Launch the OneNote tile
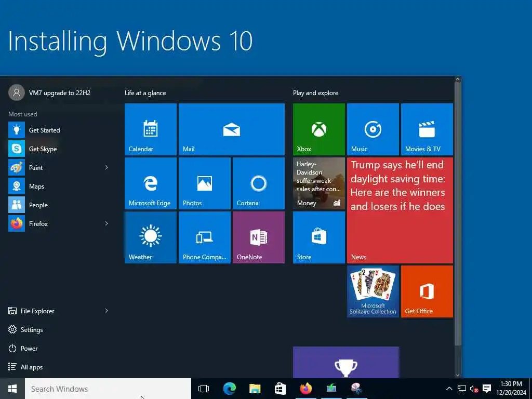 259,237
